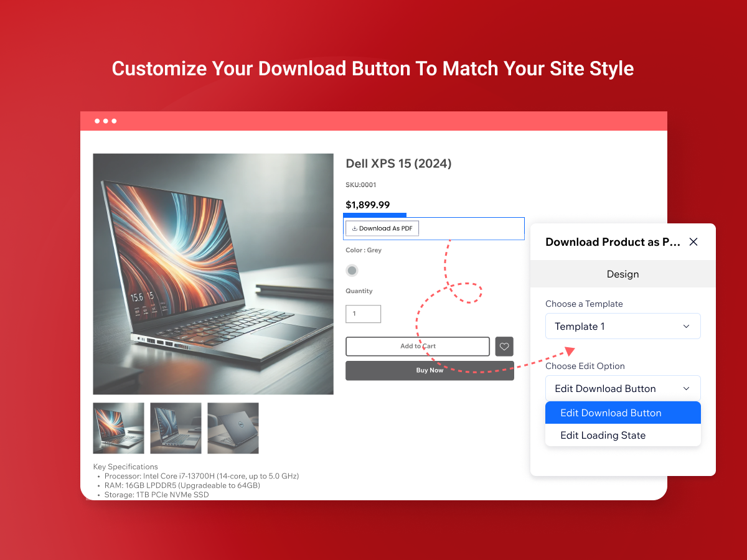747x560 pixels.
Task: Click the RAM: 16GB LPDDR5 line
Action: pos(182,485)
